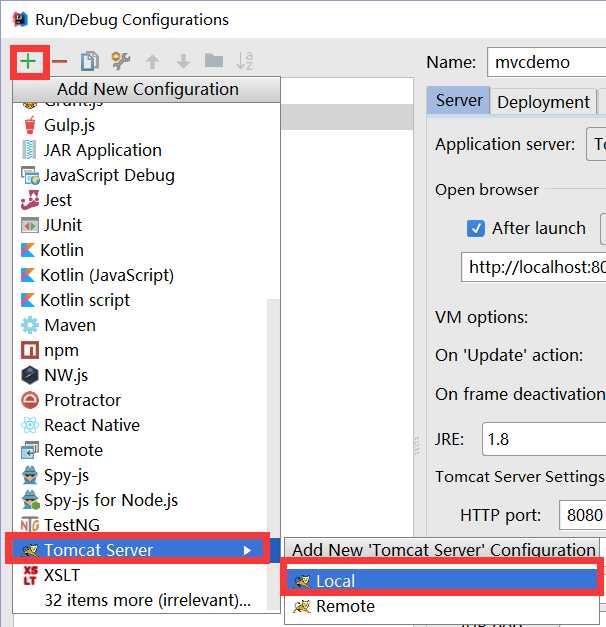Show 32 items more (irrelevant)
The width and height of the screenshot is (606, 627).
[140, 600]
